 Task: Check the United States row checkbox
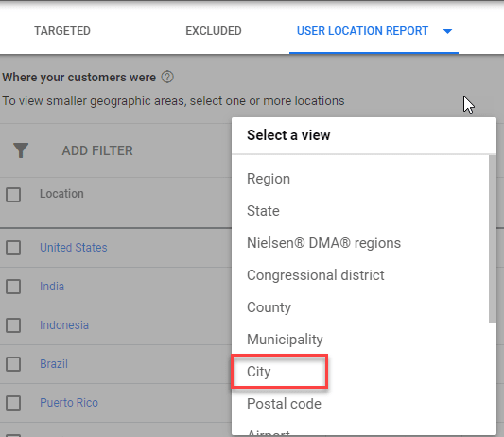coord(13,248)
